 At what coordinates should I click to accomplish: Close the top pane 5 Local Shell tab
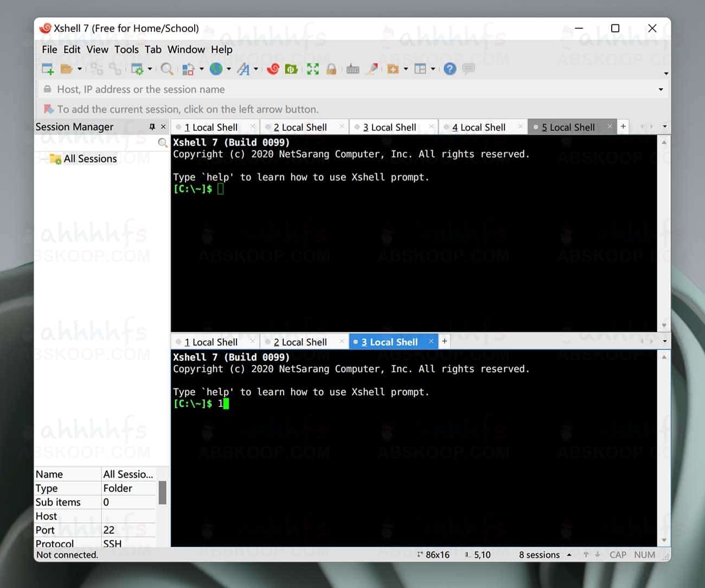pos(610,126)
